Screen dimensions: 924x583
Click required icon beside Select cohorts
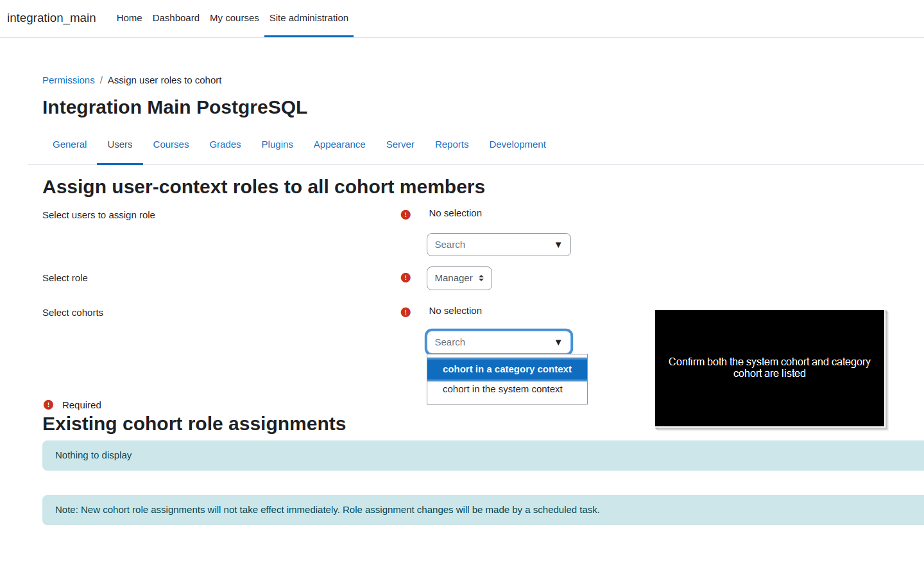click(x=406, y=312)
